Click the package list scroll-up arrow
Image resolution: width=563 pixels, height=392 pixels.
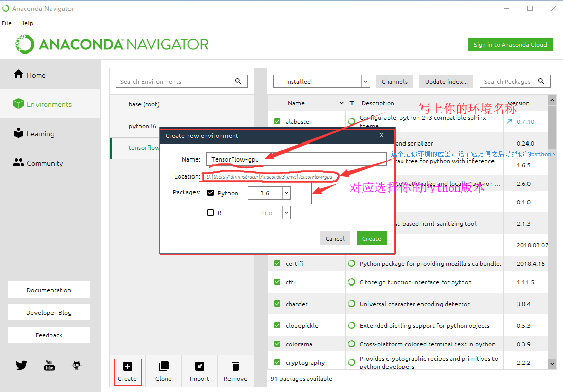552,100
